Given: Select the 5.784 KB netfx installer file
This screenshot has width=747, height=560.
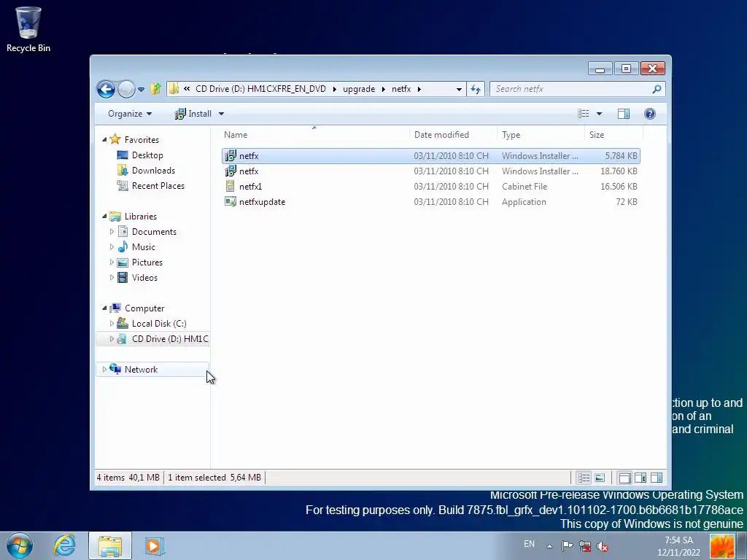Looking at the screenshot, I should pos(430,156).
